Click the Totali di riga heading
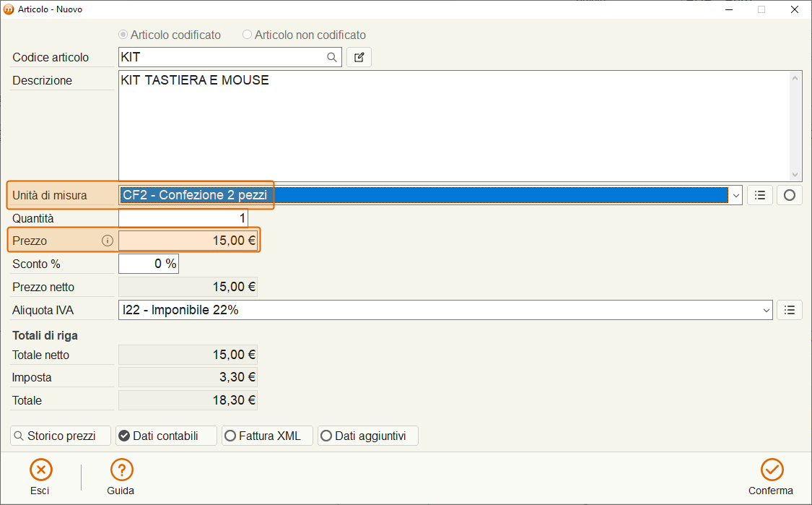 [45, 335]
